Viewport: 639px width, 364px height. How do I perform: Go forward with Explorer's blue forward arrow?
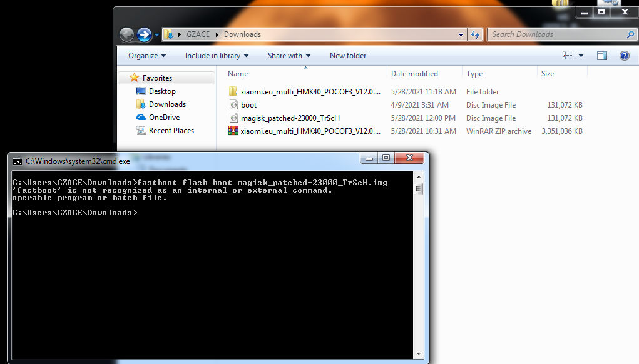pyautogui.click(x=144, y=34)
